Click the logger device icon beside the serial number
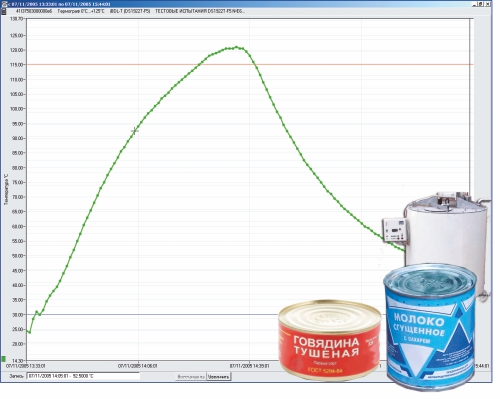Viewport: 500px width, 399px height. (4, 11)
